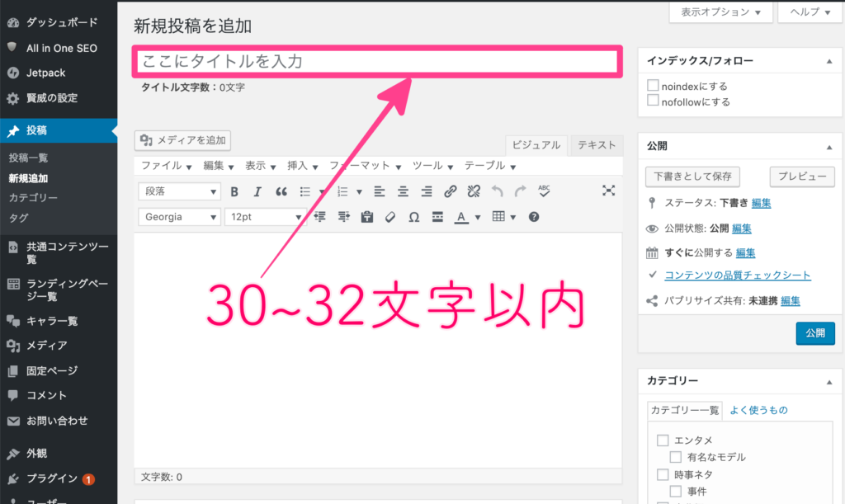The width and height of the screenshot is (845, 504).
Task: Open the '挿入' editor menu
Action: (x=302, y=166)
